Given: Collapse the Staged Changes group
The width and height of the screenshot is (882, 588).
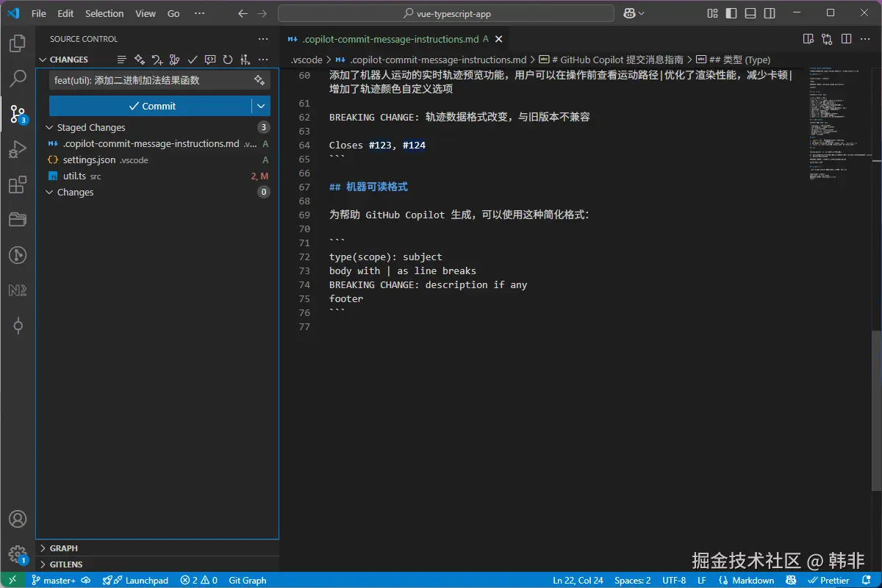Looking at the screenshot, I should (x=50, y=127).
